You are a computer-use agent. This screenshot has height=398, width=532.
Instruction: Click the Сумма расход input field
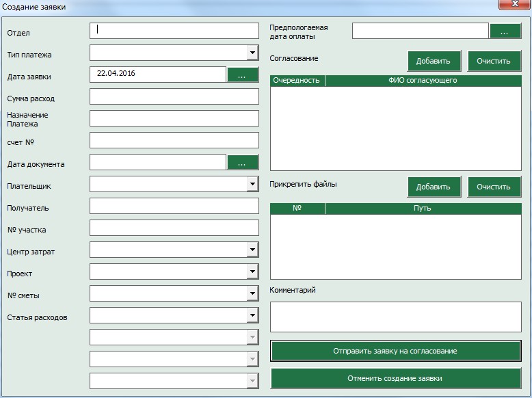point(174,96)
